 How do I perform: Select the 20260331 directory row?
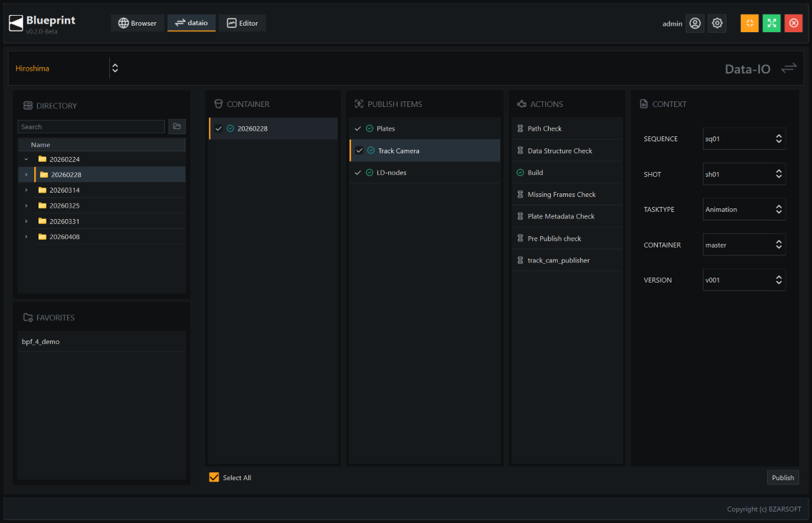[101, 221]
